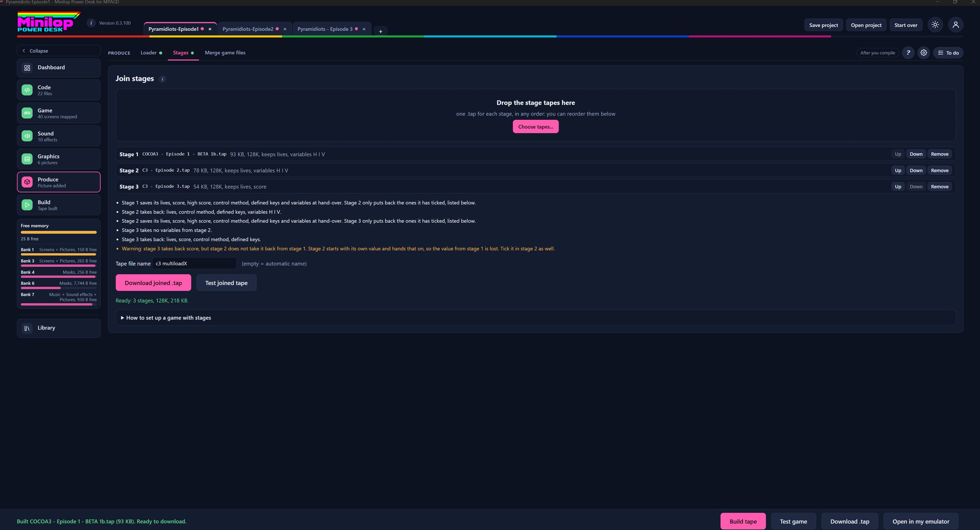Image resolution: width=980 pixels, height=530 pixels.
Task: Switch to the Pyramidiots-Episode2 project tab
Action: click(x=248, y=29)
